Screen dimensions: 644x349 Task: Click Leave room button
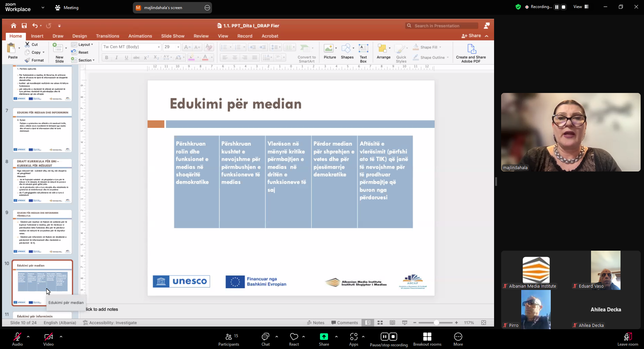coord(628,340)
